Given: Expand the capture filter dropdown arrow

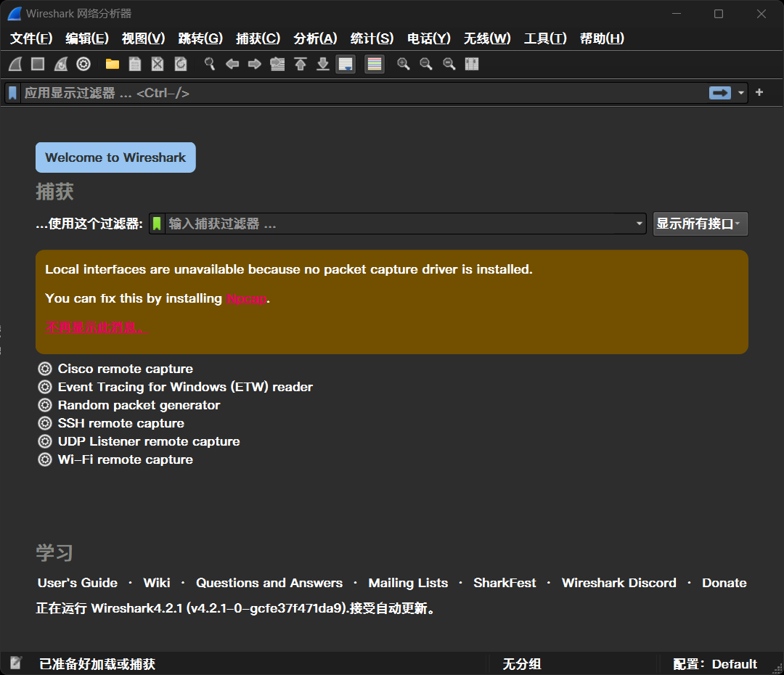Looking at the screenshot, I should [x=639, y=224].
